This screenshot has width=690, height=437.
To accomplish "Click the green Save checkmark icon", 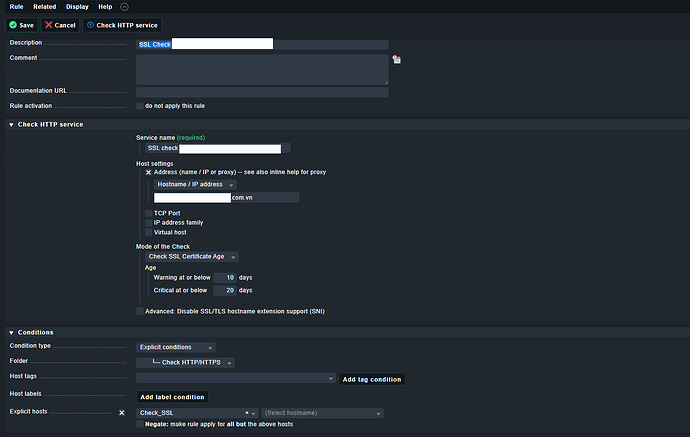I will [13, 25].
